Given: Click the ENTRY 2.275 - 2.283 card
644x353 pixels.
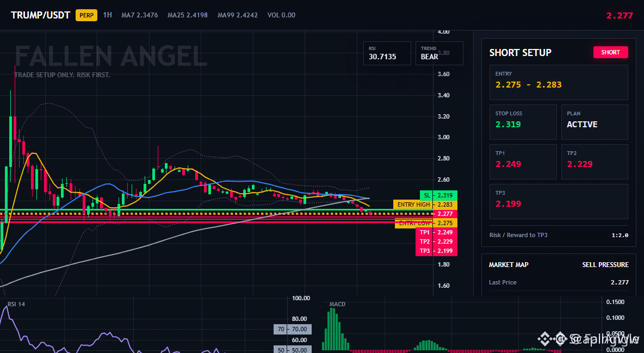Looking at the screenshot, I should 559,82.
